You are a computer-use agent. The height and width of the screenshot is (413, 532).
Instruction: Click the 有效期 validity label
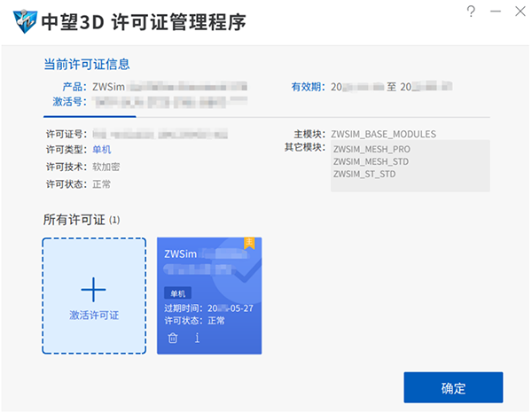(308, 87)
